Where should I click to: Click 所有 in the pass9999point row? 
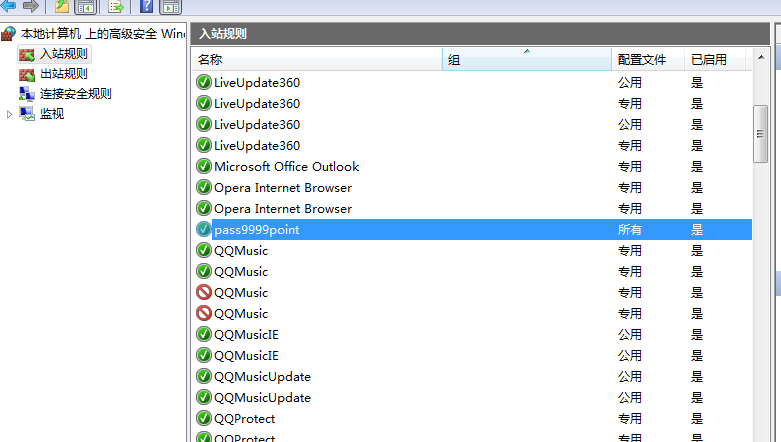pos(630,230)
